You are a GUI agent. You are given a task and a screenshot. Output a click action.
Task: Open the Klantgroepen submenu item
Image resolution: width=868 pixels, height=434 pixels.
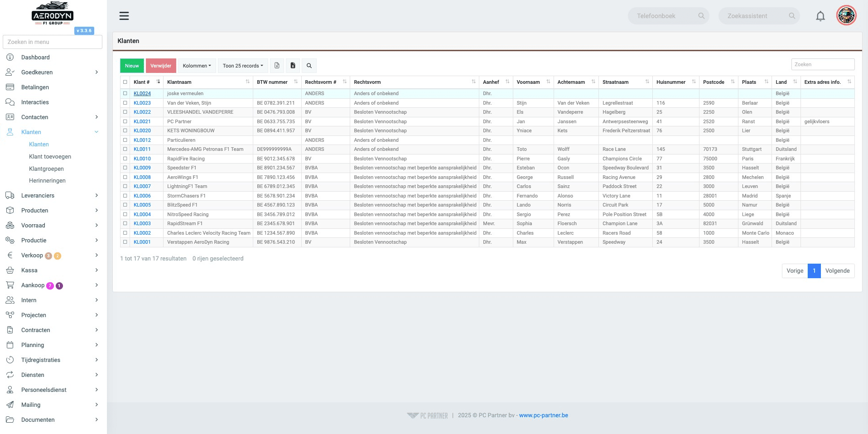point(46,169)
